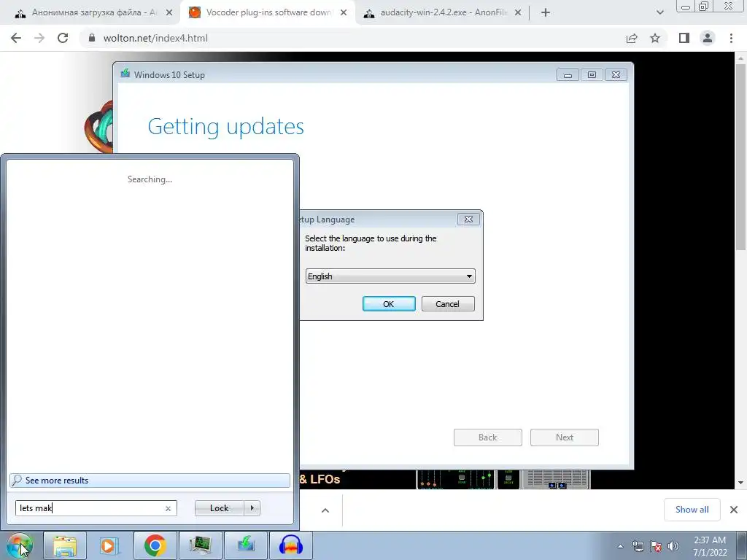Open the Windows Start orb
The height and width of the screenshot is (560, 747).
pyautogui.click(x=19, y=545)
